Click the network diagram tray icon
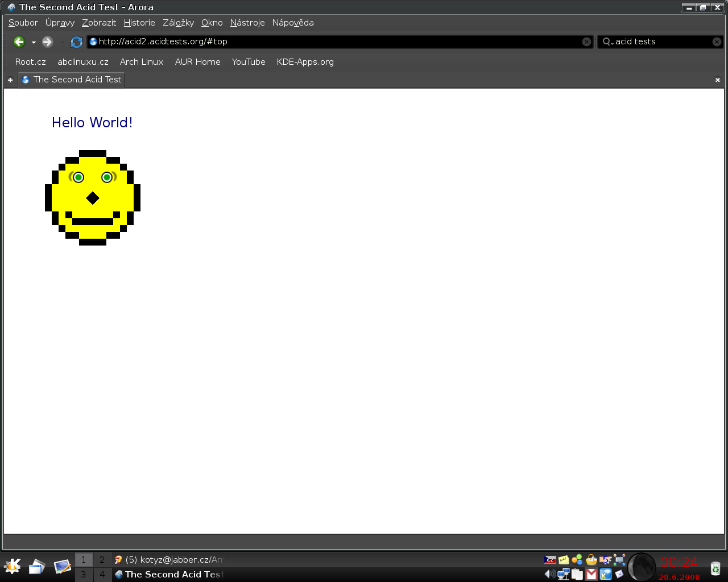 (619, 560)
